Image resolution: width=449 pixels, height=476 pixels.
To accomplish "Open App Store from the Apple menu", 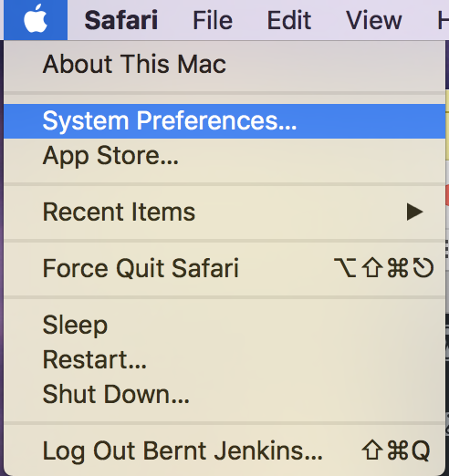I will point(224,156).
